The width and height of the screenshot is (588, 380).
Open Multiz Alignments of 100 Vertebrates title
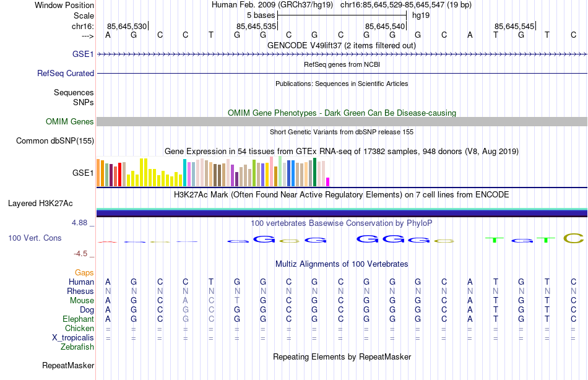point(342,264)
